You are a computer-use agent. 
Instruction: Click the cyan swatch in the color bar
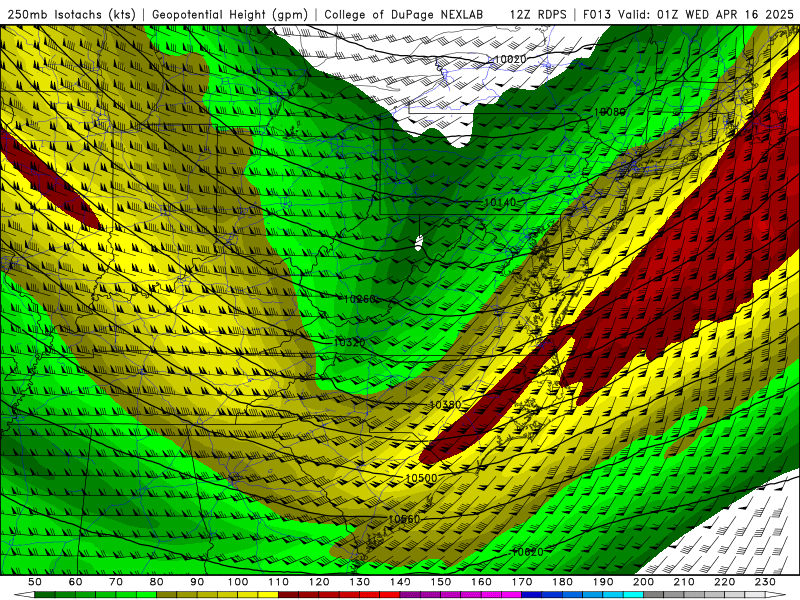[x=633, y=594]
